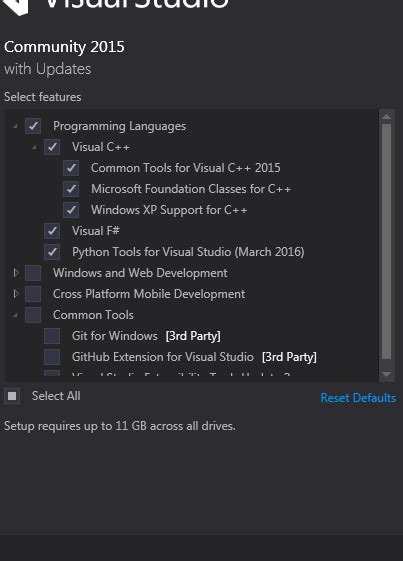Viewport: 403px width, 561px height.
Task: Uncheck Windows XP Support for C++
Action: [x=71, y=210]
